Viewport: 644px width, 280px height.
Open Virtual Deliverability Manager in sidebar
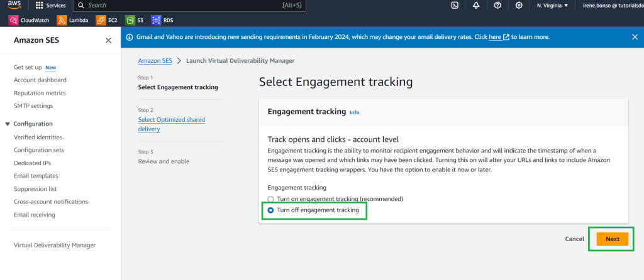coord(55,245)
